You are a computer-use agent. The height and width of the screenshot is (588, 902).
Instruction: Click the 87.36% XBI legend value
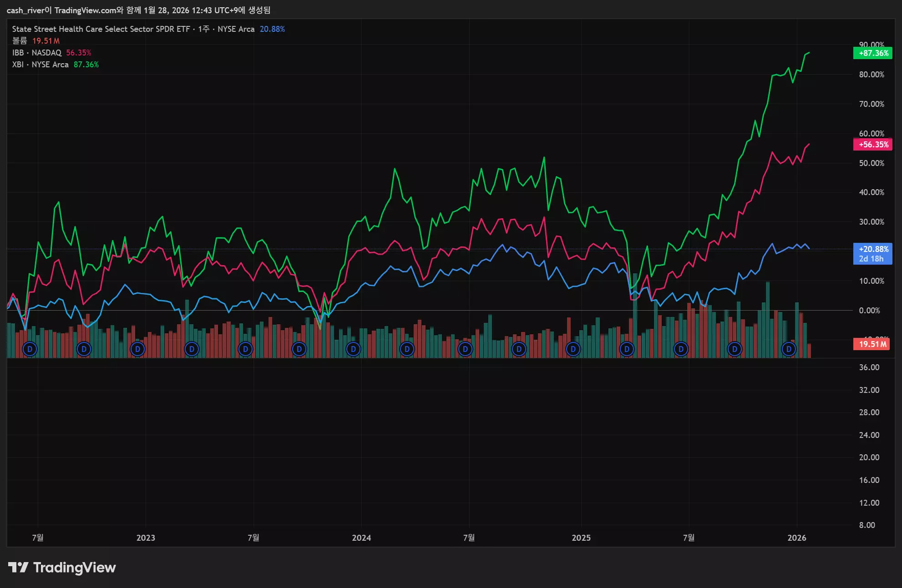(86, 65)
